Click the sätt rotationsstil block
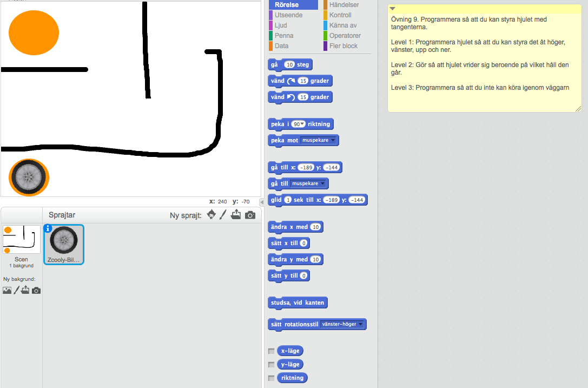588x388 pixels. 317,325
